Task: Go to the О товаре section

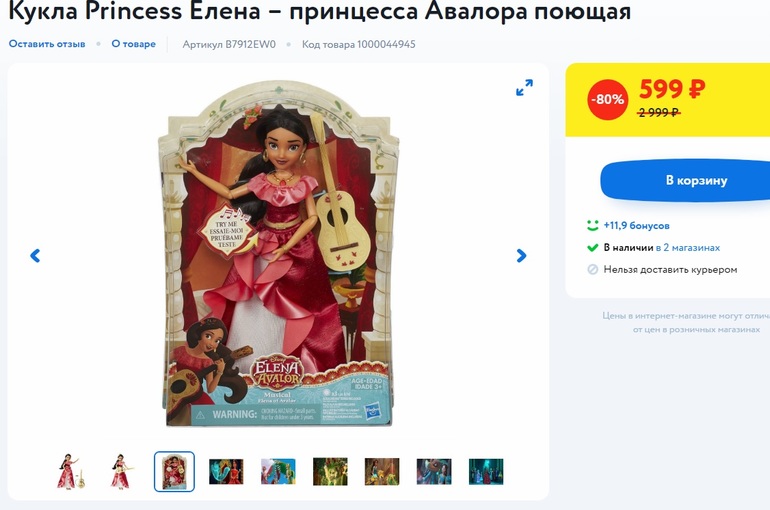Action: coord(134,44)
